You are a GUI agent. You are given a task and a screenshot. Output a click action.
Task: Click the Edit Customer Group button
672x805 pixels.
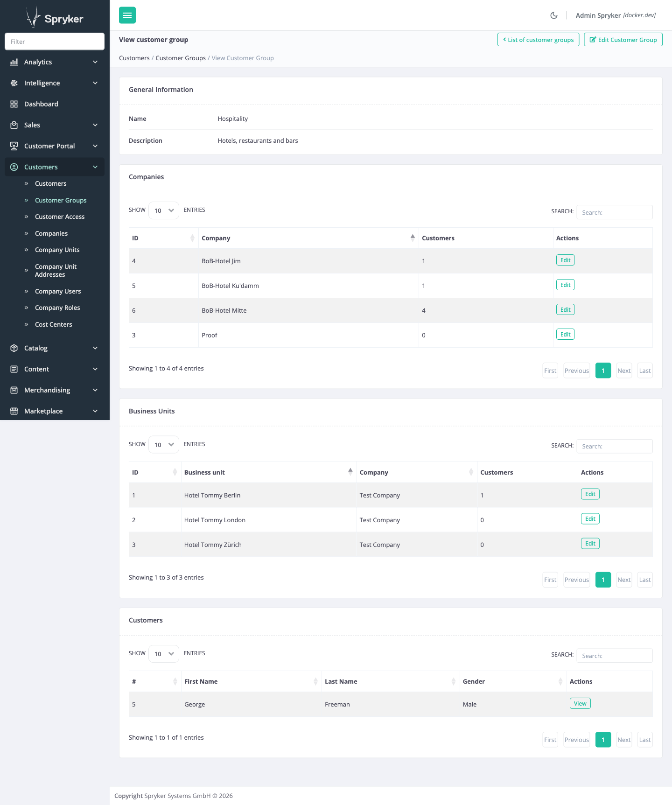623,40
